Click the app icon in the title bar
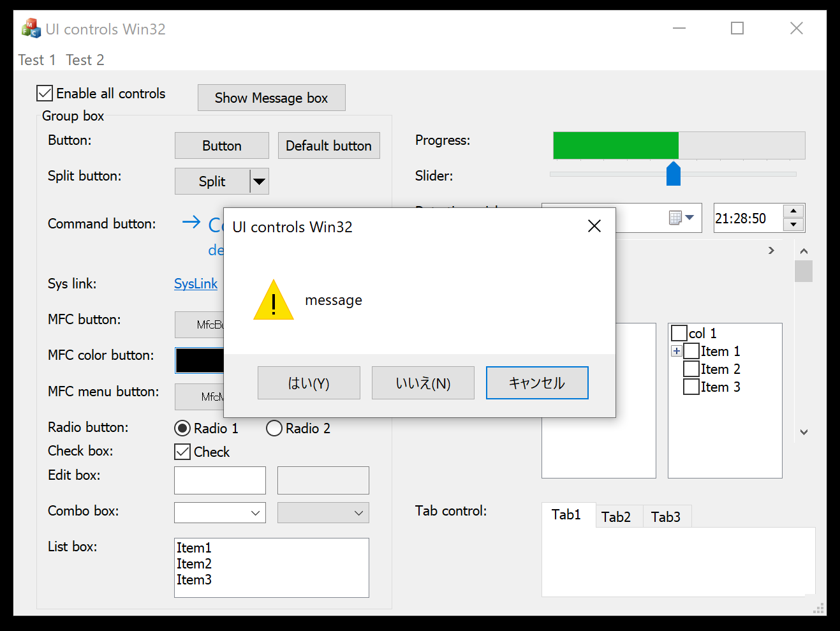This screenshot has width=840, height=631. tap(31, 29)
